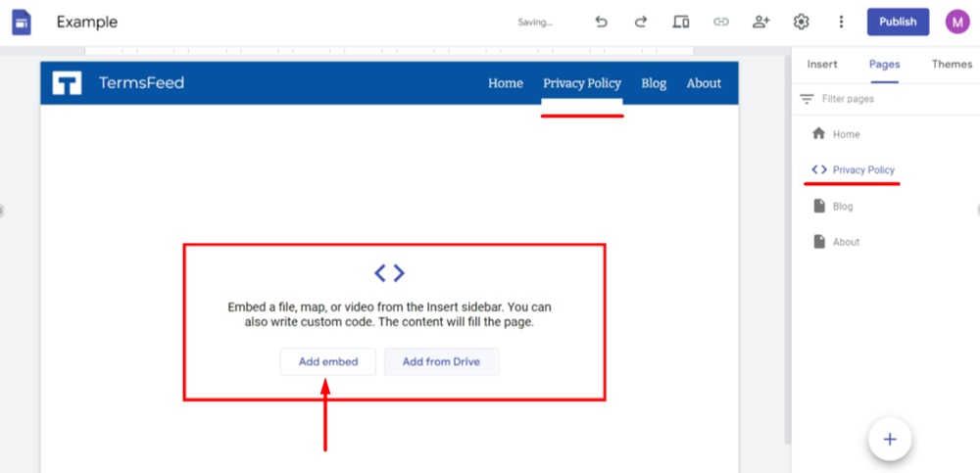Click the copy published link icon
The height and width of the screenshot is (473, 980).
click(x=721, y=22)
